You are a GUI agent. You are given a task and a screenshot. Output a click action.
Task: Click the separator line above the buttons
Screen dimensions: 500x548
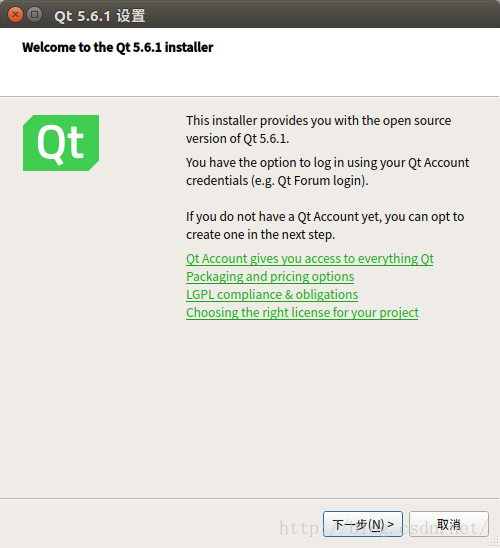[x=249, y=499]
